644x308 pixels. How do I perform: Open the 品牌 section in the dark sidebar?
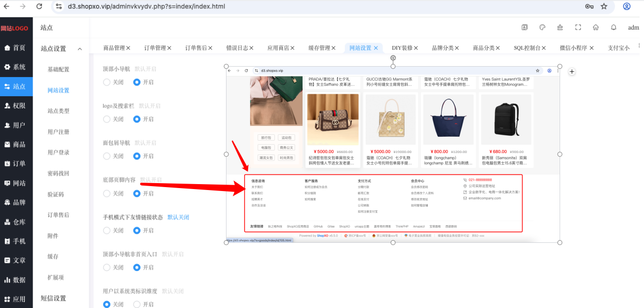(x=16, y=202)
